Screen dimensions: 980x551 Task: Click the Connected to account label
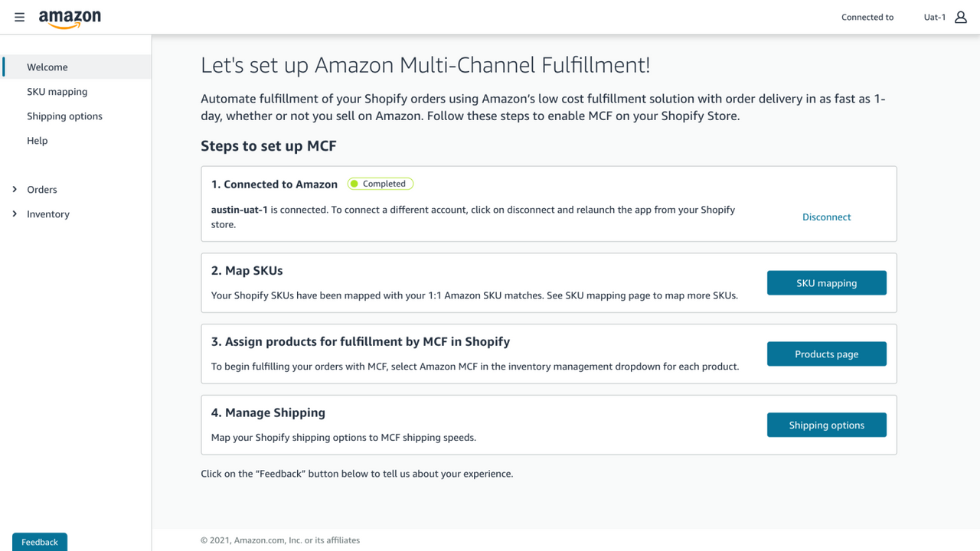point(867,17)
